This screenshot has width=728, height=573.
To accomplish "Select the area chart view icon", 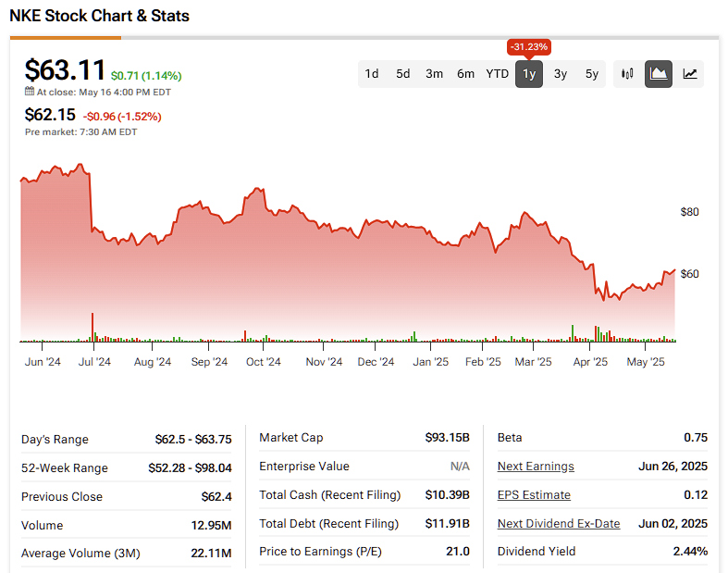I will pyautogui.click(x=659, y=74).
